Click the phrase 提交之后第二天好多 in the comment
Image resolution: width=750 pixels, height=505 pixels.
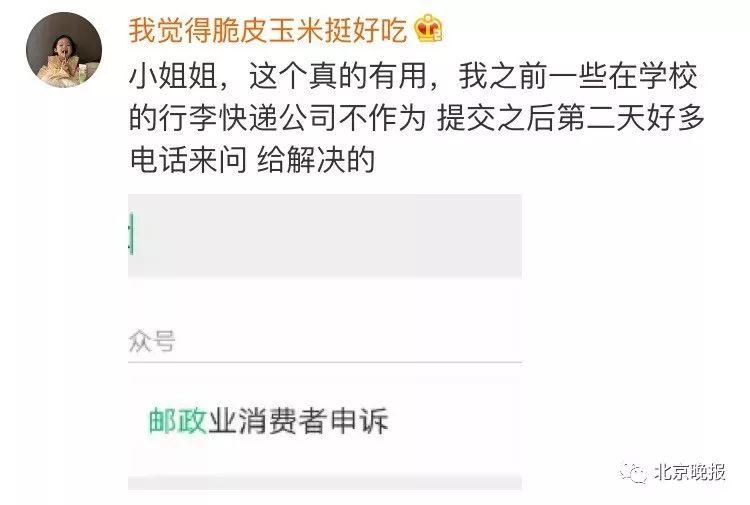pos(571,118)
